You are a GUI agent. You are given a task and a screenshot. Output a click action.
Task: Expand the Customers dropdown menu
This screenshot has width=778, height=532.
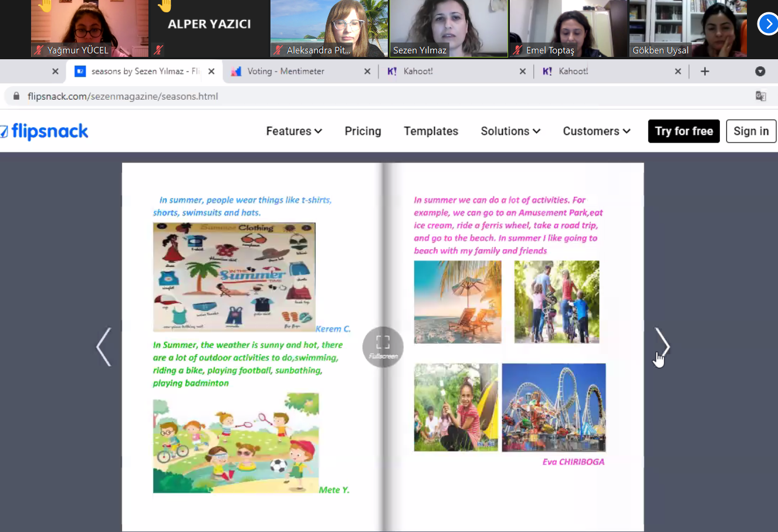point(596,131)
